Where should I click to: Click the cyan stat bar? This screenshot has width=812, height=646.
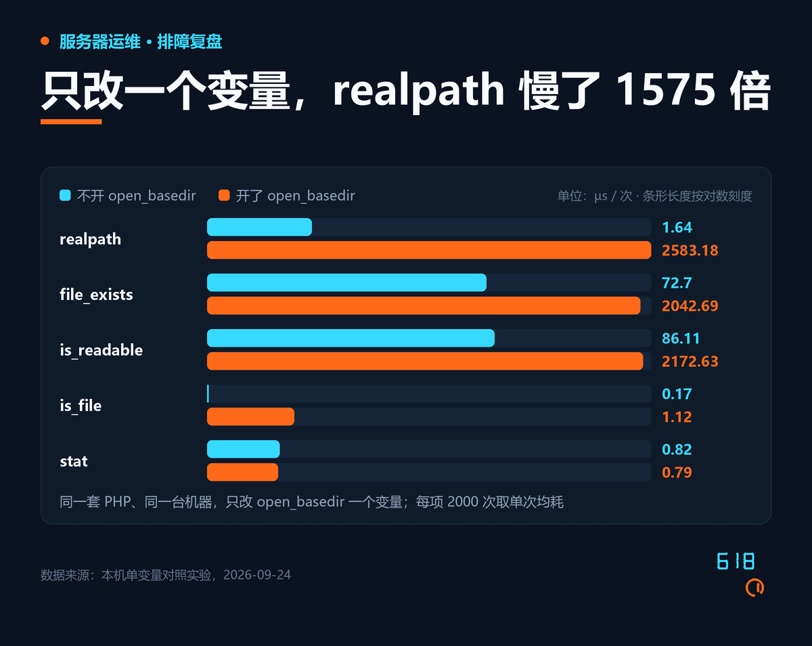243,450
